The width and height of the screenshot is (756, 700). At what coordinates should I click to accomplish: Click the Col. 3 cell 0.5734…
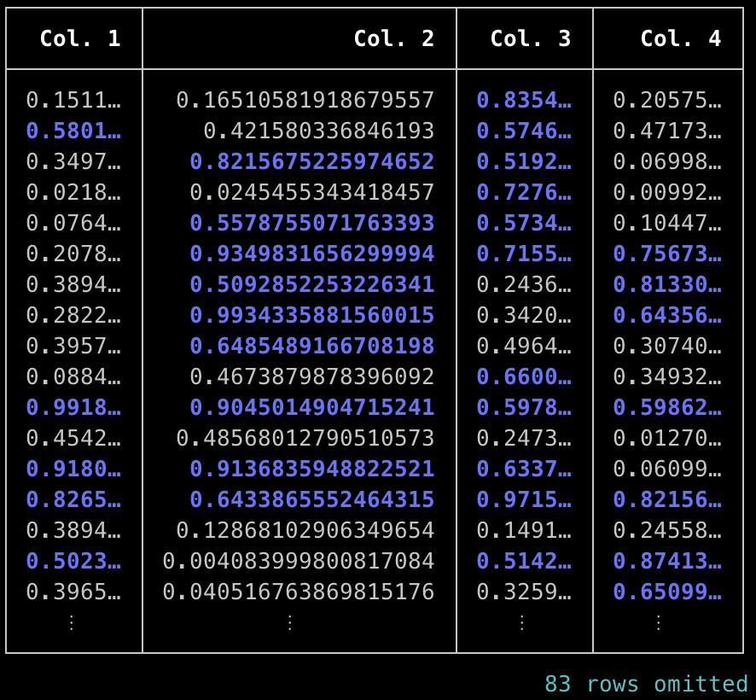(524, 224)
